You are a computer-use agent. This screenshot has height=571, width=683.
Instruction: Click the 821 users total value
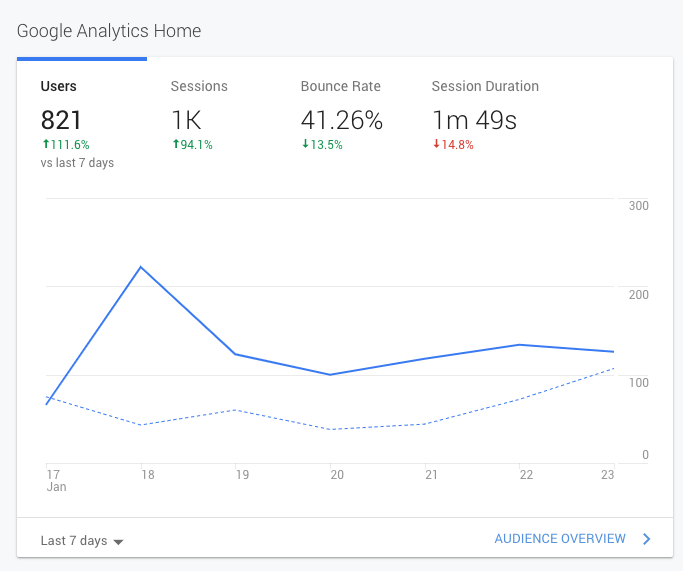tap(61, 120)
